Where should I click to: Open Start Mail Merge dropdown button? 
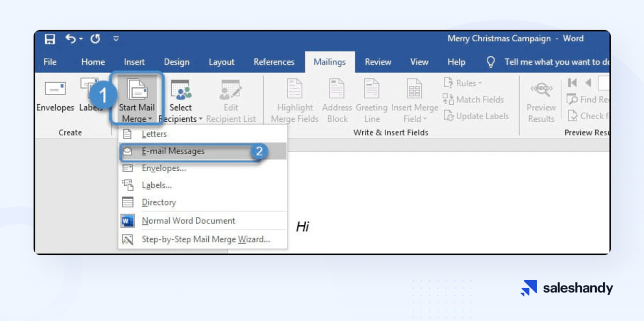[x=137, y=99]
